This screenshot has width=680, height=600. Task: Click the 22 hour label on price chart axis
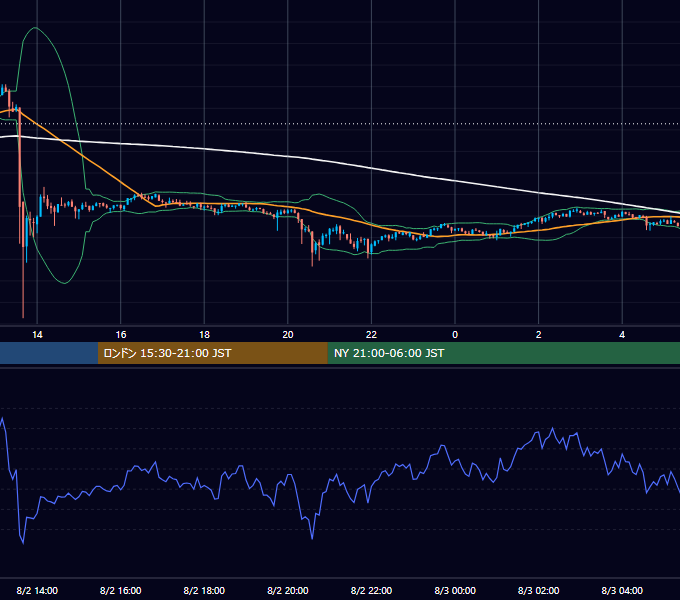(371, 335)
